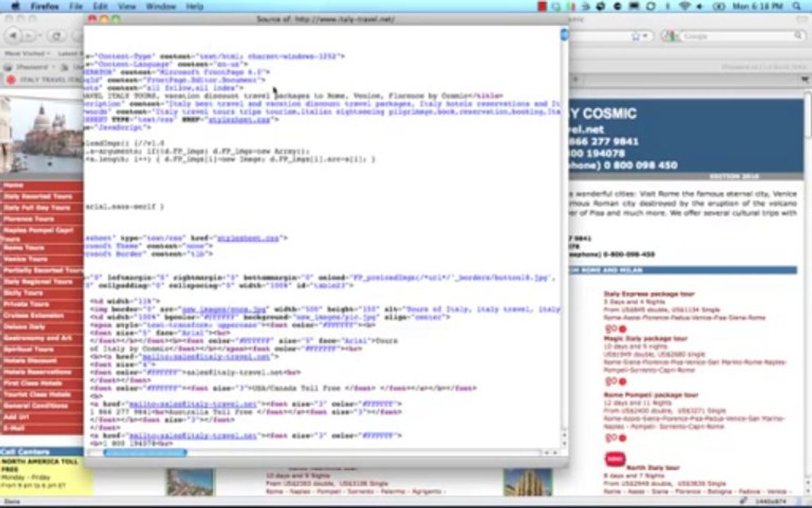Image resolution: width=812 pixels, height=508 pixels.
Task: Click the red icon in menu bar
Action: [x=542, y=6]
